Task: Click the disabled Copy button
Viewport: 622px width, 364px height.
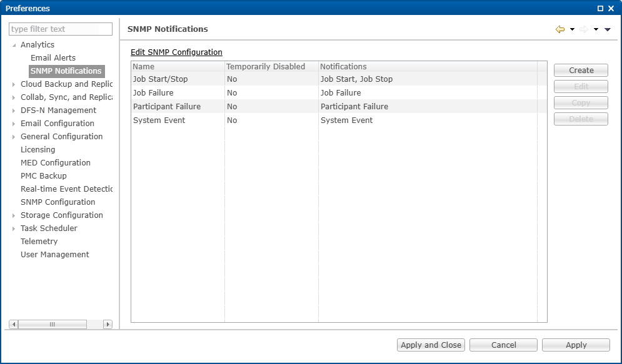Action: coord(581,102)
